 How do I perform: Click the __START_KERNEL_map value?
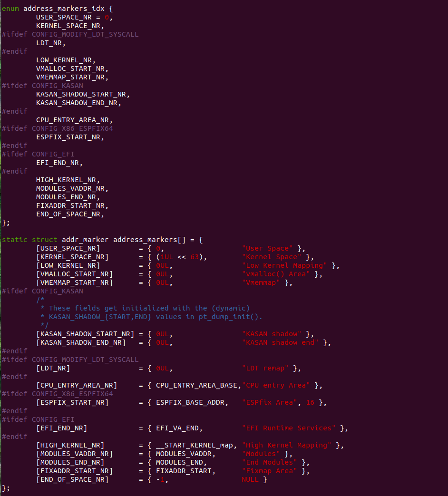point(195,445)
